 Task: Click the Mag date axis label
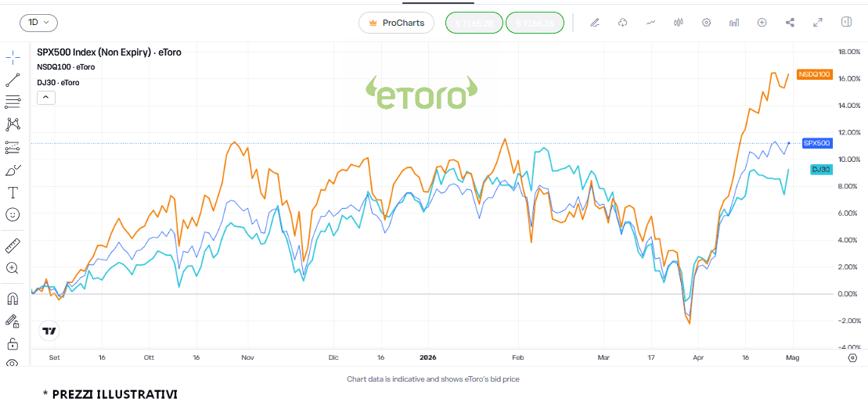coord(794,357)
